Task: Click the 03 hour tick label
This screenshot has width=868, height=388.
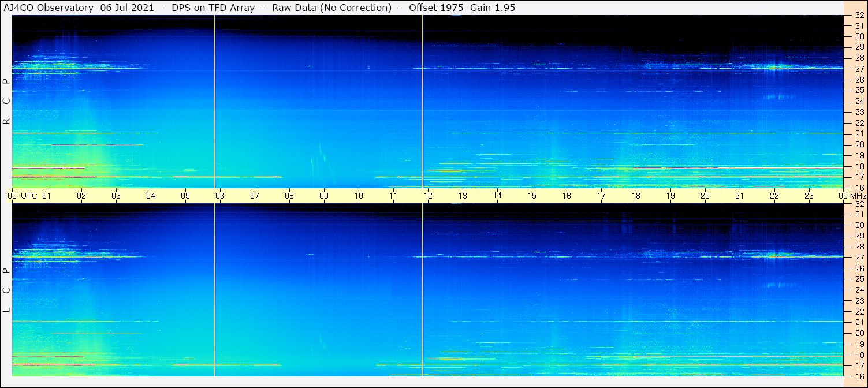Action: coord(116,196)
